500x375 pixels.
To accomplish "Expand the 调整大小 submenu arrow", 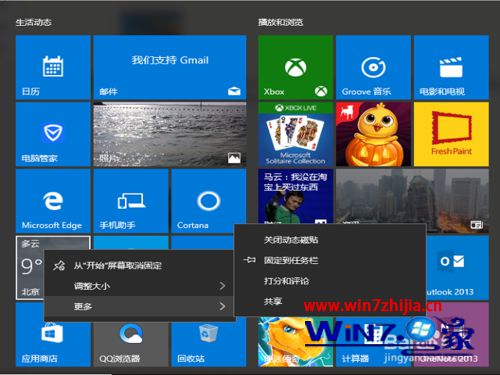I will 222,286.
